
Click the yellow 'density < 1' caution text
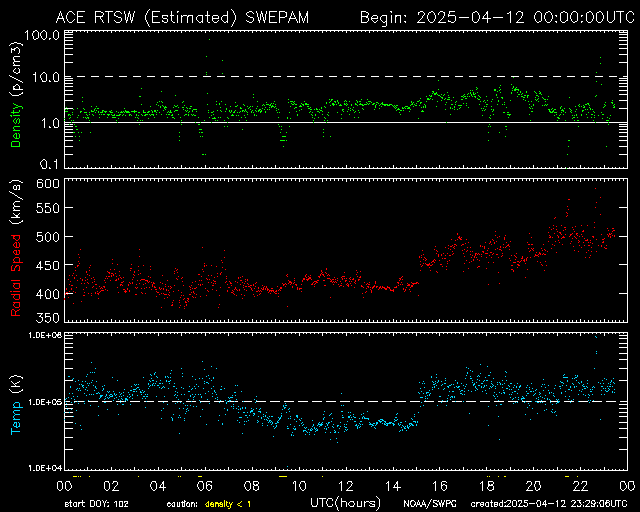228,504
